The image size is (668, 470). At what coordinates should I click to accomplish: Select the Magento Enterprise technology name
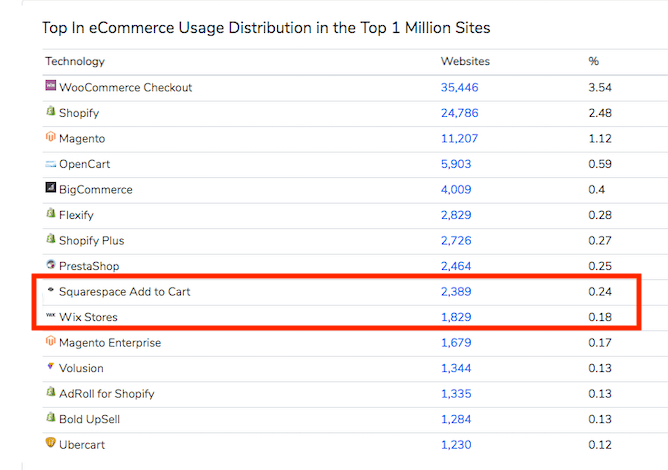click(110, 343)
